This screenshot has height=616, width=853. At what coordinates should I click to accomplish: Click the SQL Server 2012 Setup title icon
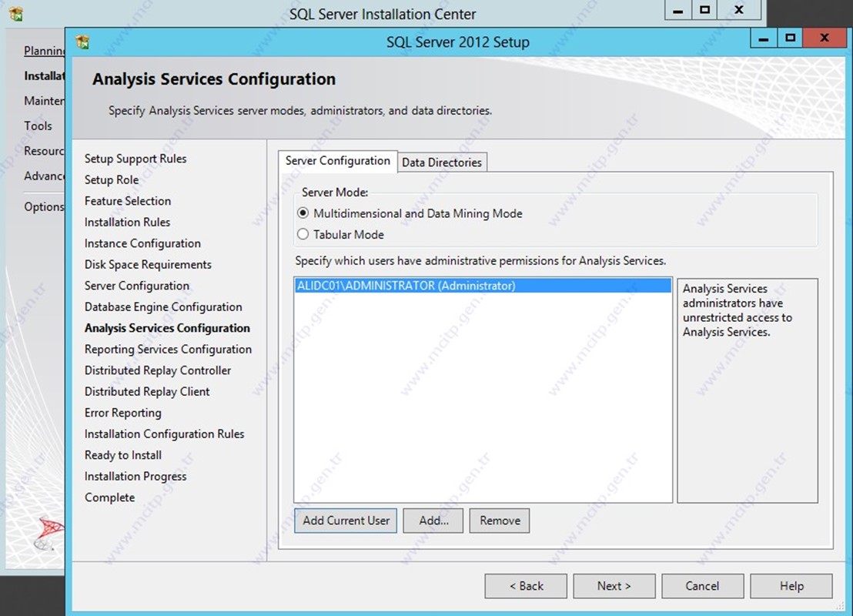pyautogui.click(x=82, y=42)
